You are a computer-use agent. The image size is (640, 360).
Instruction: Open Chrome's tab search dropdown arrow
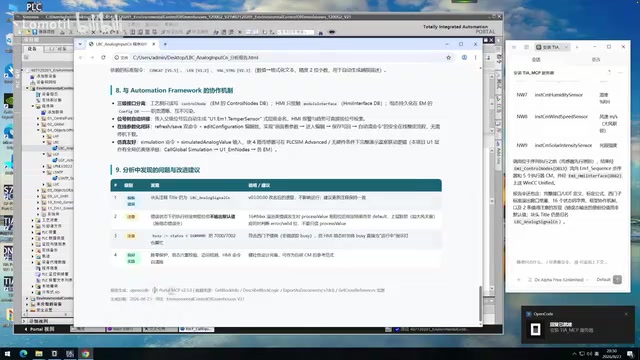[80, 44]
